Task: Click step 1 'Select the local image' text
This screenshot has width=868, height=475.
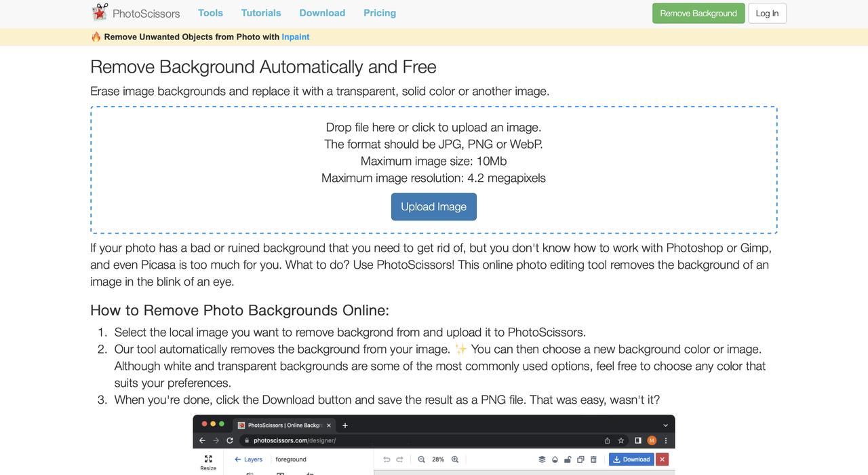Action: (x=350, y=332)
